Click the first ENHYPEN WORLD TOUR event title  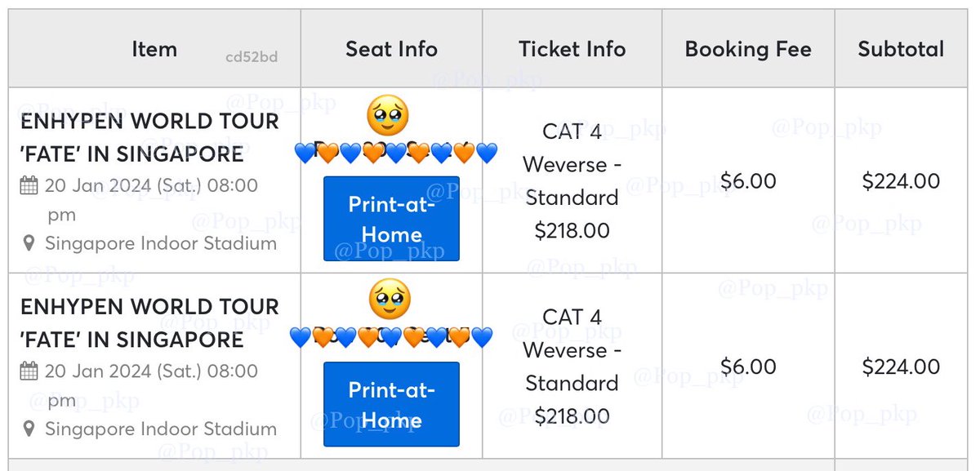[x=149, y=137]
